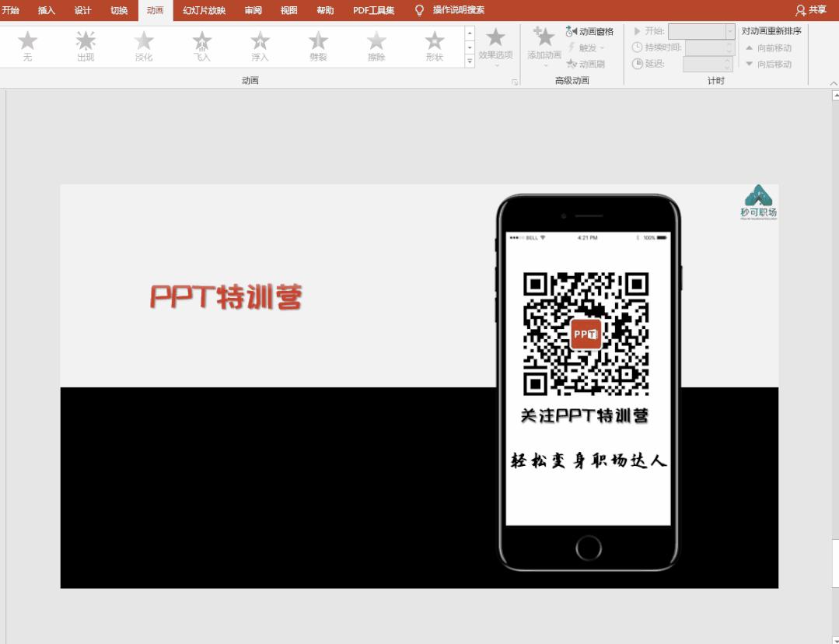Apply the 劈裂 (Split) animation effect
The height and width of the screenshot is (644, 839).
click(318, 46)
